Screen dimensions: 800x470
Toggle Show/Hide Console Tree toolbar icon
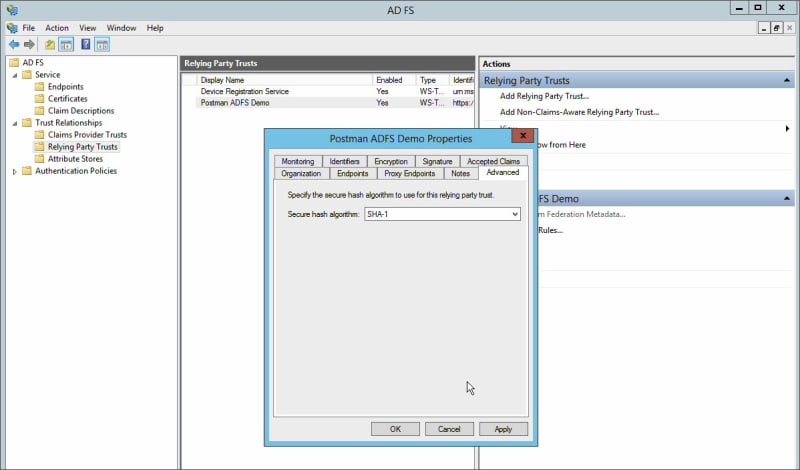coord(66,45)
